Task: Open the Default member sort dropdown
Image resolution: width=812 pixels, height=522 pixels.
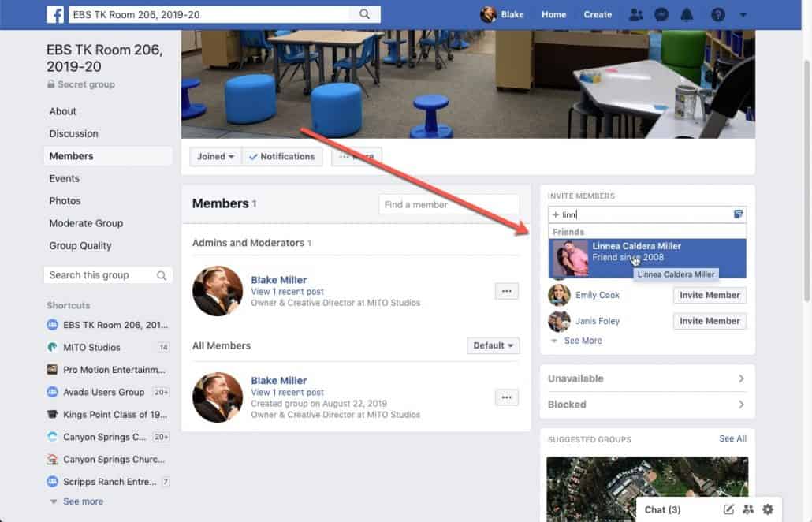Action: [493, 345]
